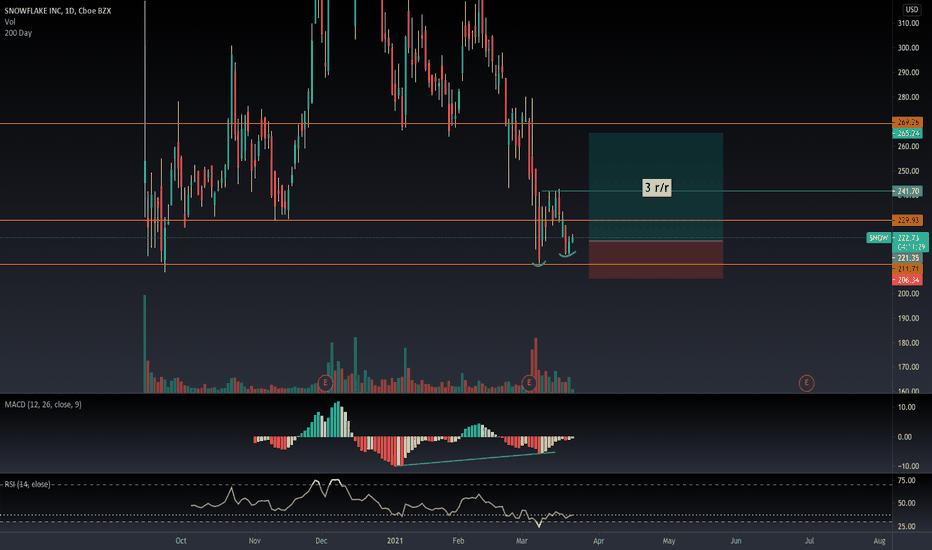
Task: Click the 260.00 price scale value
Action: pyautogui.click(x=908, y=146)
